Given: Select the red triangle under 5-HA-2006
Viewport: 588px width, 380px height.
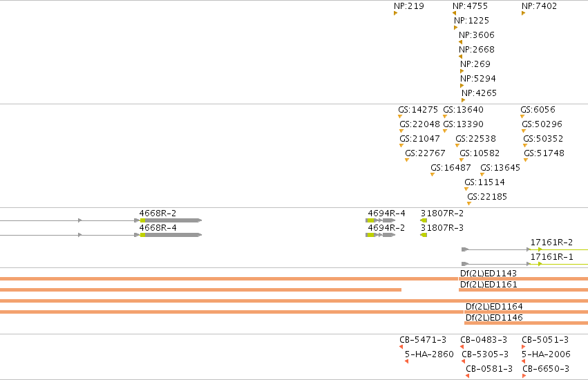Looking at the screenshot, I should tap(523, 361).
